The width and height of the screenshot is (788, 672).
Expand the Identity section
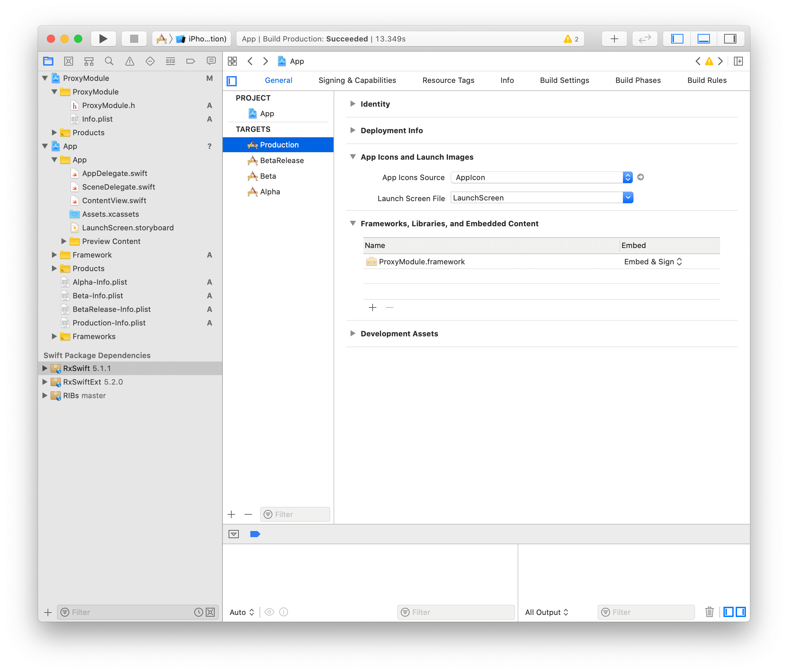353,104
